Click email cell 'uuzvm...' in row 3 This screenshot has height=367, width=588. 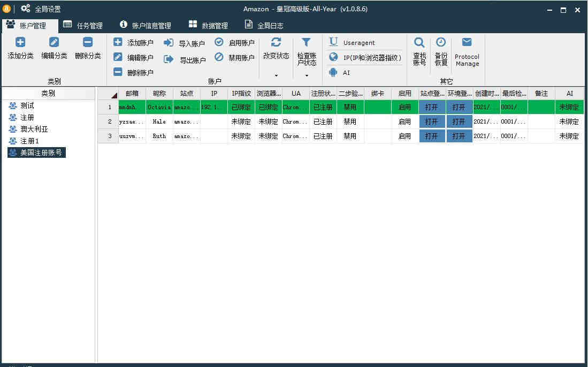coord(132,136)
